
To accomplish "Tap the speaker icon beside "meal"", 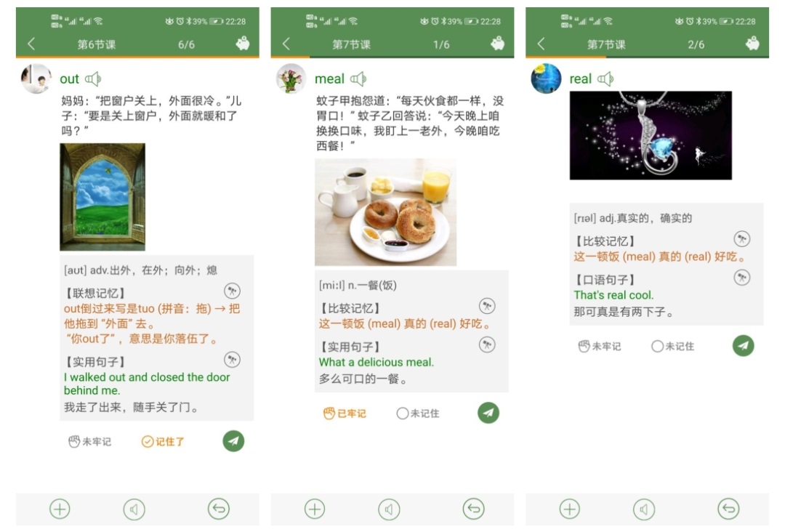I will 358,79.
